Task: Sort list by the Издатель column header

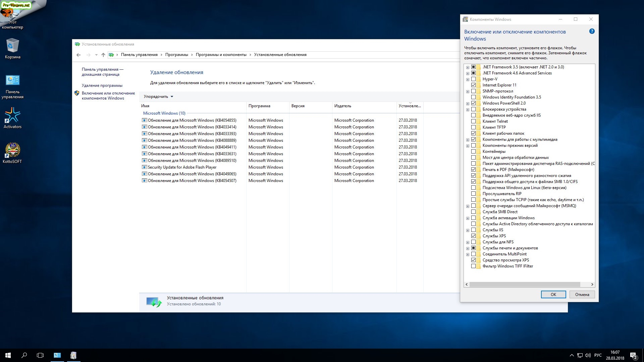Action: (x=342, y=106)
